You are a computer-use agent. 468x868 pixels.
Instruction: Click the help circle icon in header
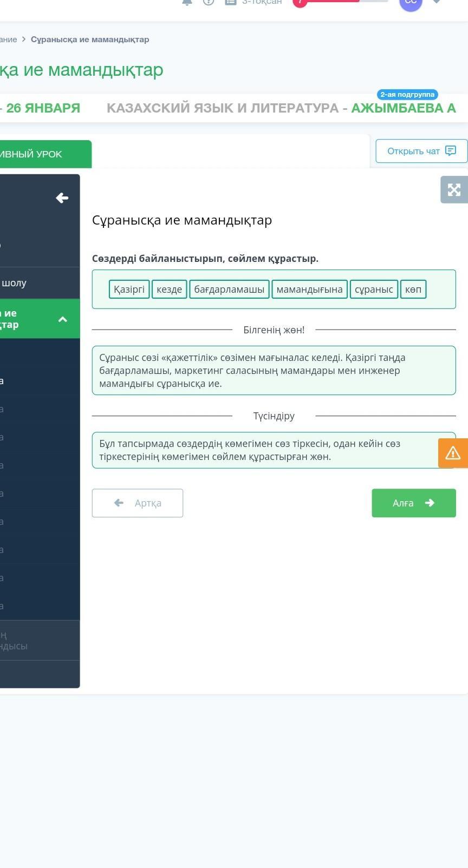coord(209,2)
